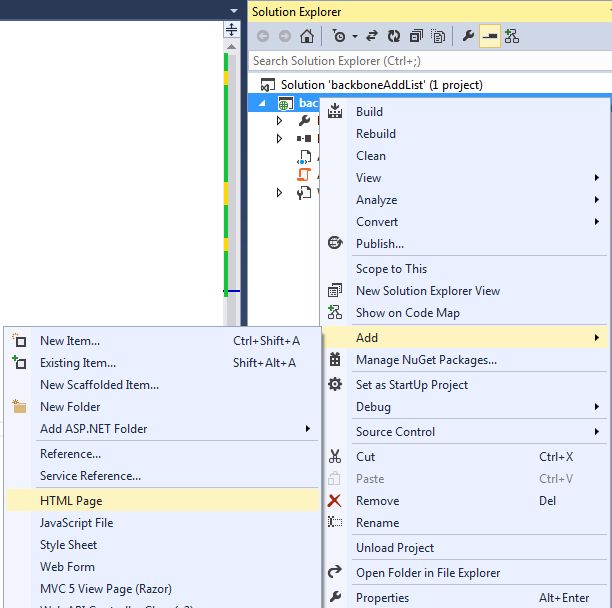Click the Search Solution Explorer field
The width and height of the screenshot is (612, 608).
click(429, 61)
